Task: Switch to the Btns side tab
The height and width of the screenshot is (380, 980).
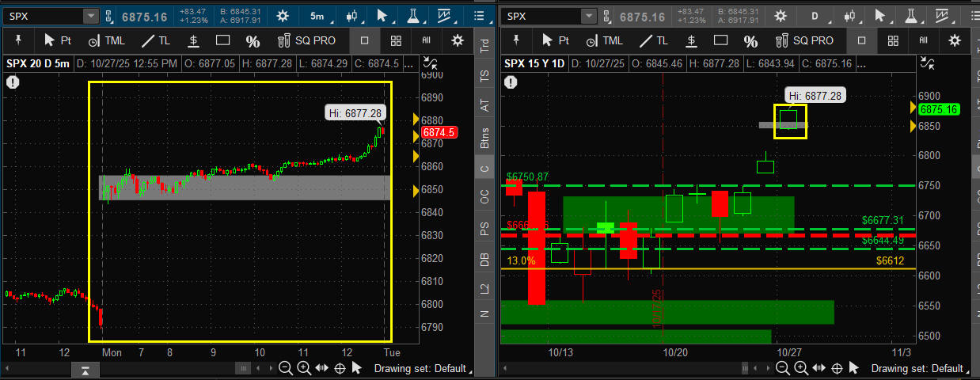Action: click(x=484, y=136)
